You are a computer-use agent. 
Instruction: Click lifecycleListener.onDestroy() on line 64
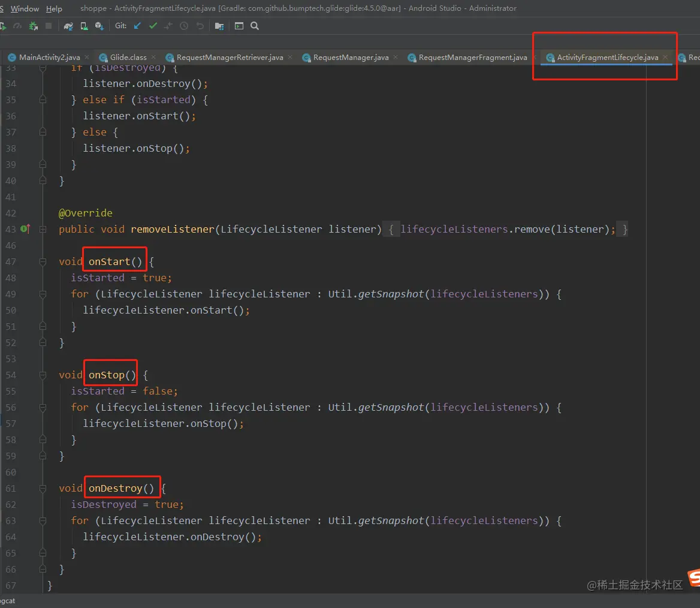(173, 537)
